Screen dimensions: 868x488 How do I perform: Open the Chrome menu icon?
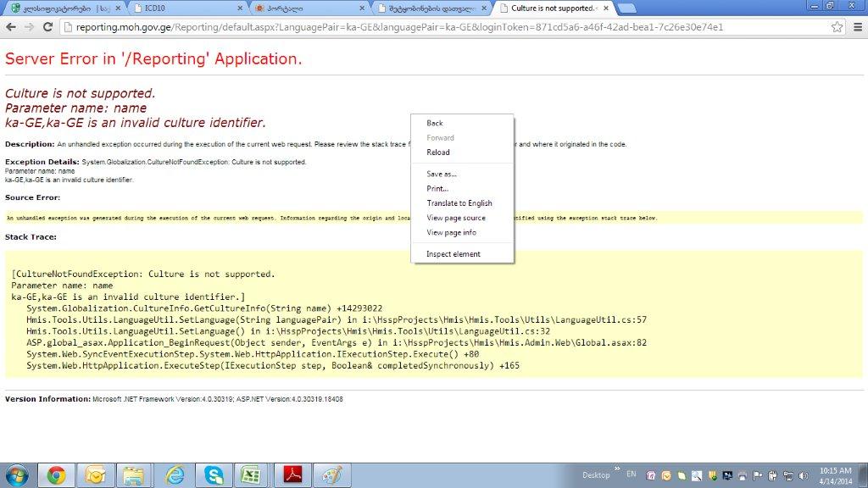coord(855,27)
